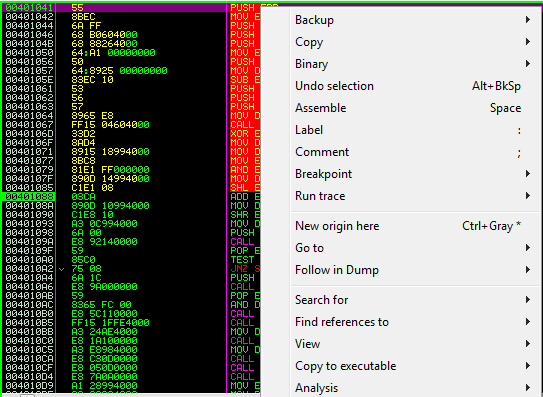Click hex bytes A3 24AE4000
Image resolution: width=543 pixels, height=397 pixels.
point(104,332)
